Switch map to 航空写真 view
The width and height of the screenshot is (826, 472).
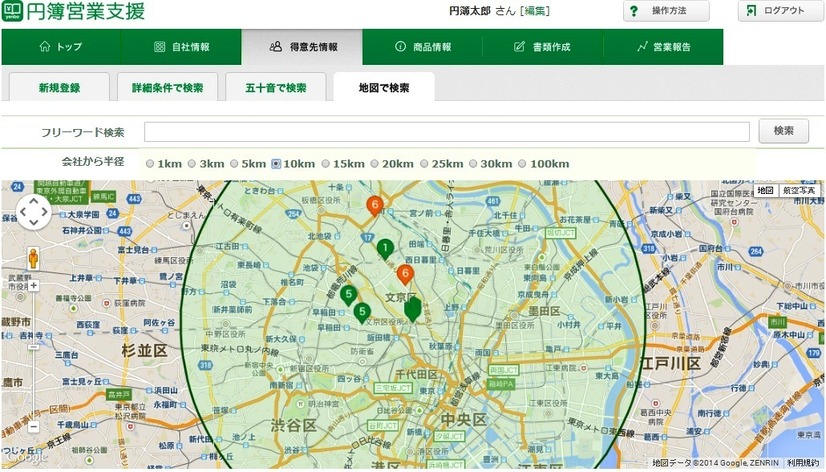[x=799, y=190]
